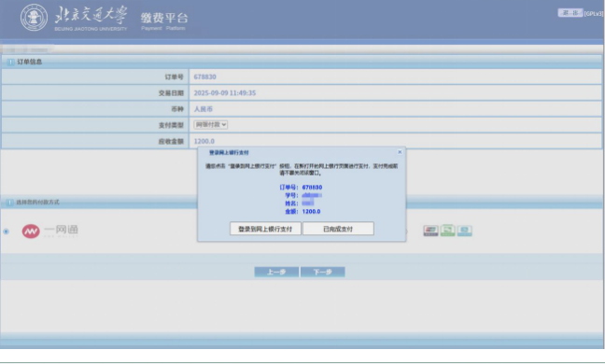Screen dimensions: 605x364
Task: Click the dialog title 登录网上银行支付
Action: pos(229,152)
